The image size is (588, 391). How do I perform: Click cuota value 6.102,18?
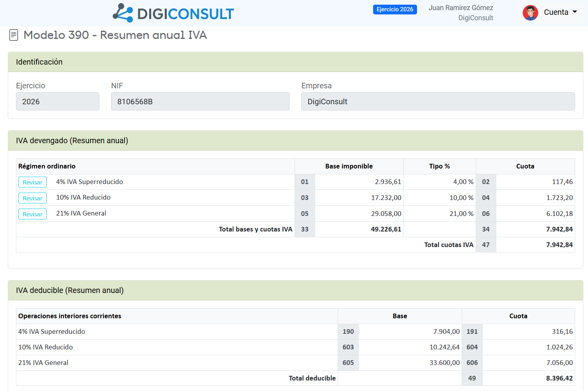(560, 214)
